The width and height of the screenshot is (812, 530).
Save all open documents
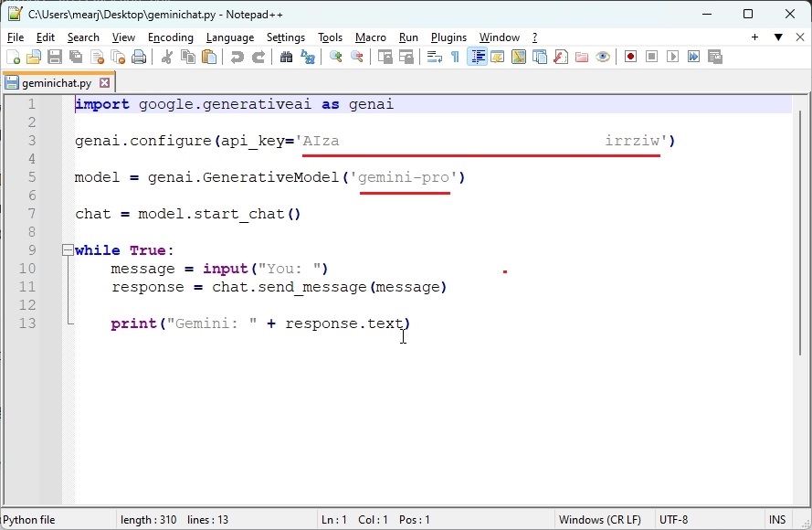pyautogui.click(x=75, y=56)
